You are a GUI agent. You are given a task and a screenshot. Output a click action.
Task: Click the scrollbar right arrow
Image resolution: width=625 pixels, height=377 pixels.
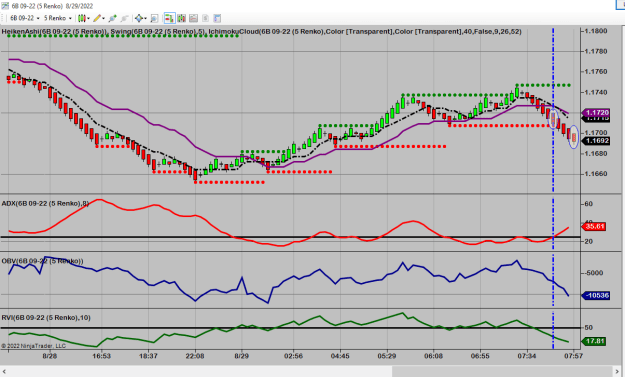pyautogui.click(x=618, y=371)
